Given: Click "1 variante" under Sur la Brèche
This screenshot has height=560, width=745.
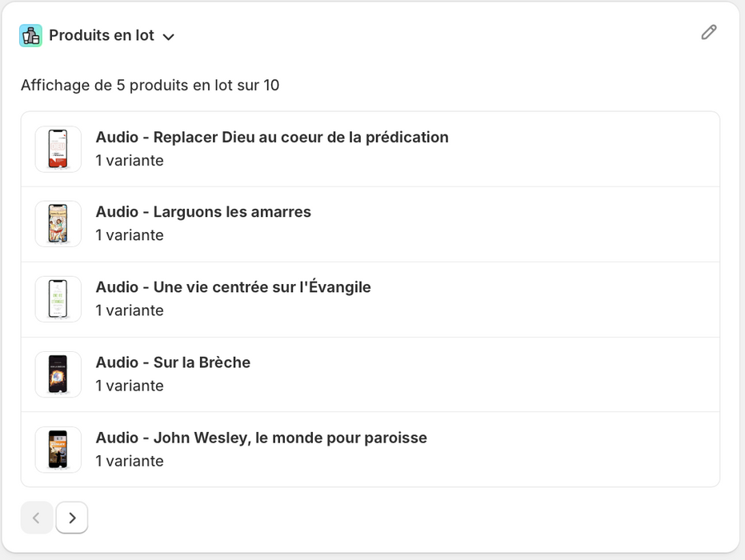Looking at the screenshot, I should (x=129, y=385).
